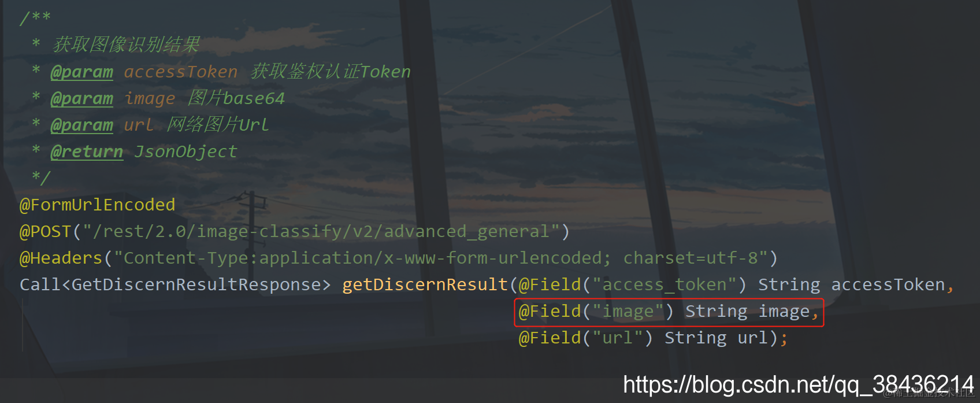The image size is (980, 403).
Task: Click the comment opening /** line
Action: [x=35, y=19]
